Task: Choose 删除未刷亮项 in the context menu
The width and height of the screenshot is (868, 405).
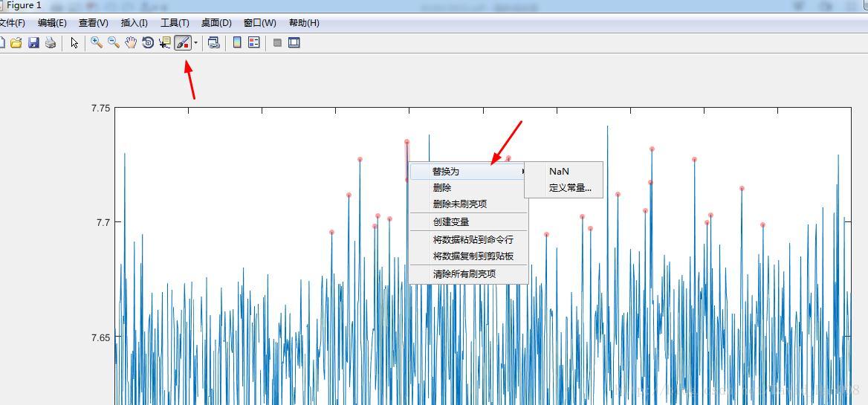Action: [x=468, y=204]
